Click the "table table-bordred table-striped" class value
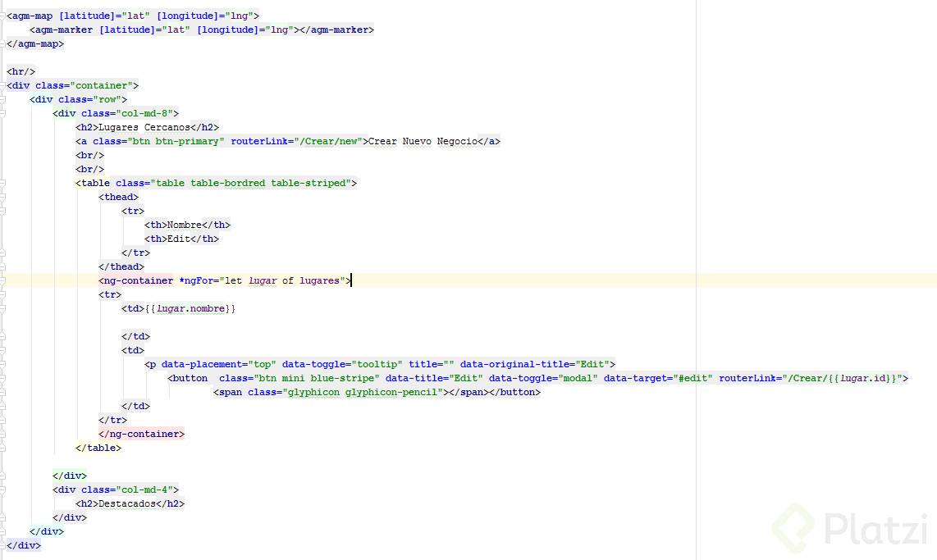 (250, 184)
